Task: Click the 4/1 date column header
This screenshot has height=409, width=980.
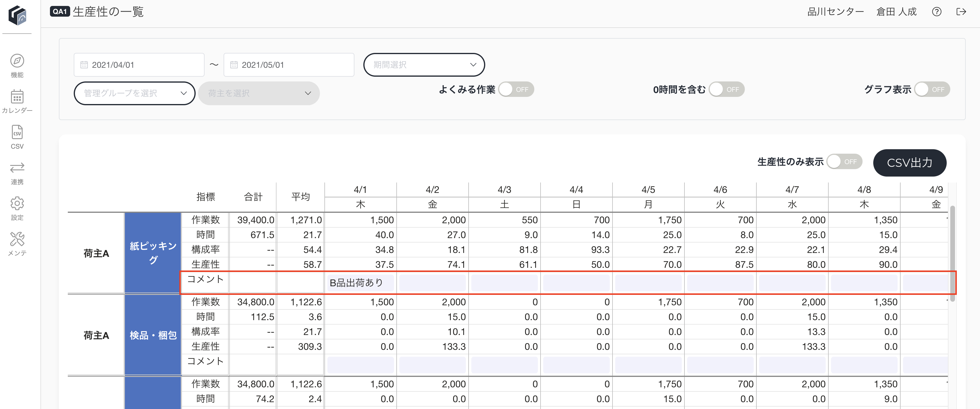Action: (x=360, y=189)
